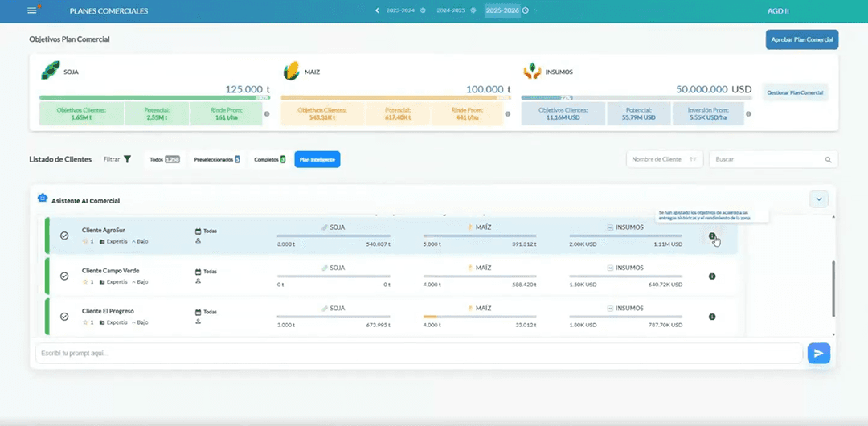
Task: Open the hamburger menu at top left
Action: pos(32,10)
